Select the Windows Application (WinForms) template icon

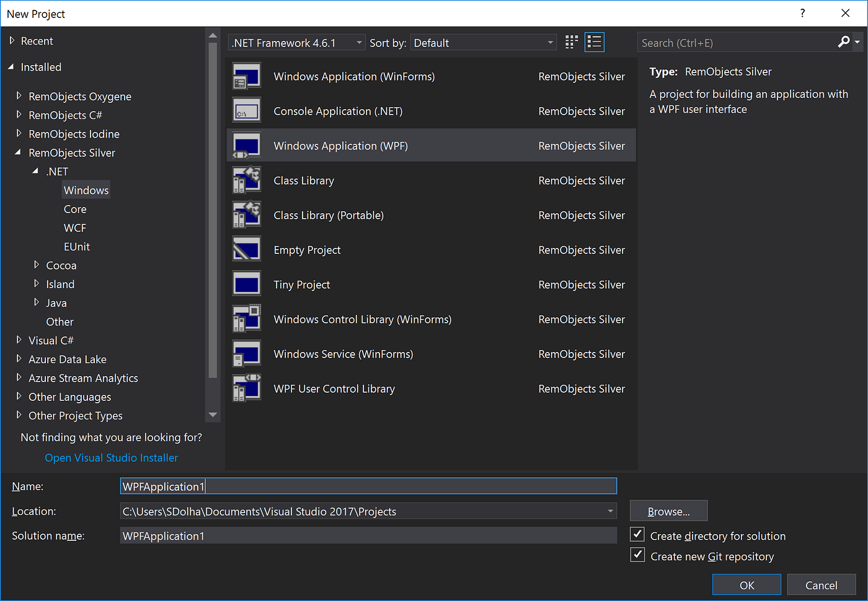pyautogui.click(x=246, y=76)
